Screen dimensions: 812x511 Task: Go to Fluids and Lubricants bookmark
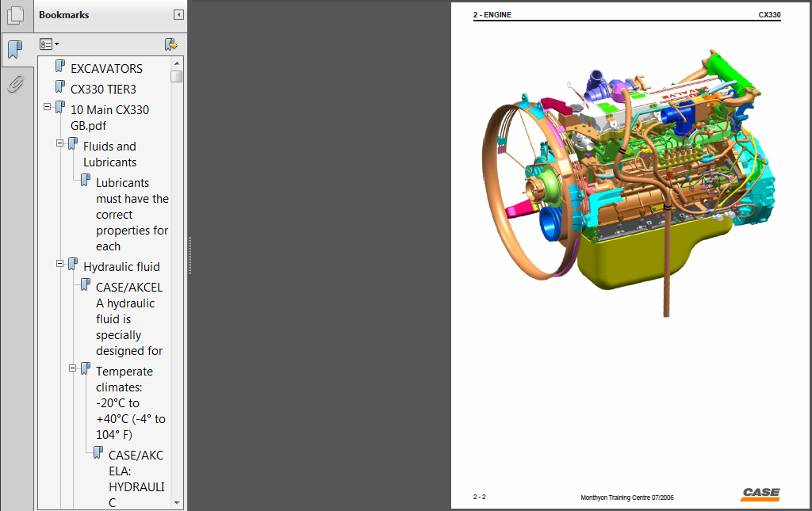[x=109, y=154]
